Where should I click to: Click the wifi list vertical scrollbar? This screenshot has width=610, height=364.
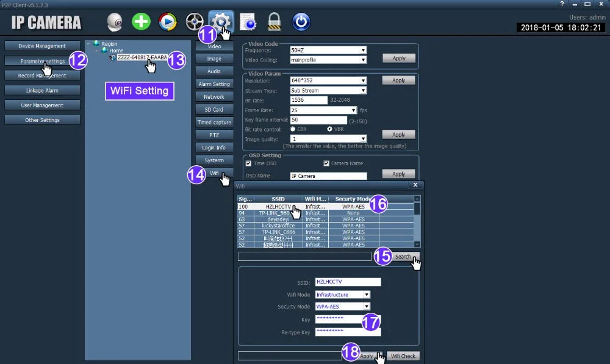pyautogui.click(x=417, y=222)
